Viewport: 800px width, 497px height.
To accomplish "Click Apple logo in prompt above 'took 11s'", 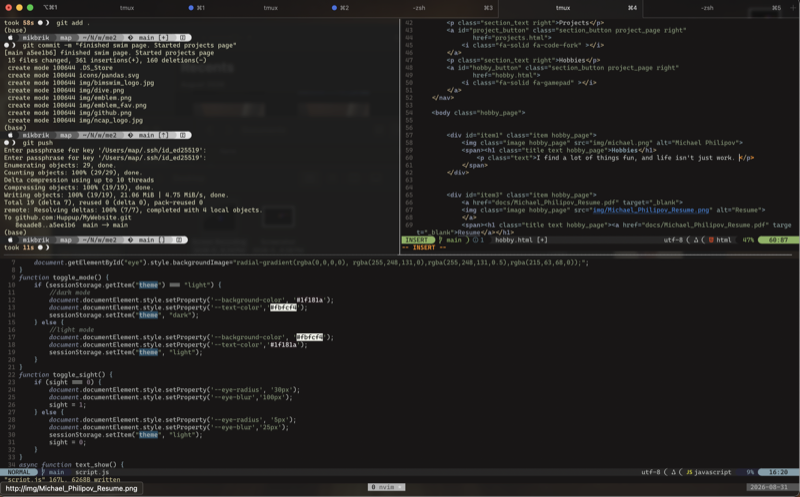I will (10, 240).
